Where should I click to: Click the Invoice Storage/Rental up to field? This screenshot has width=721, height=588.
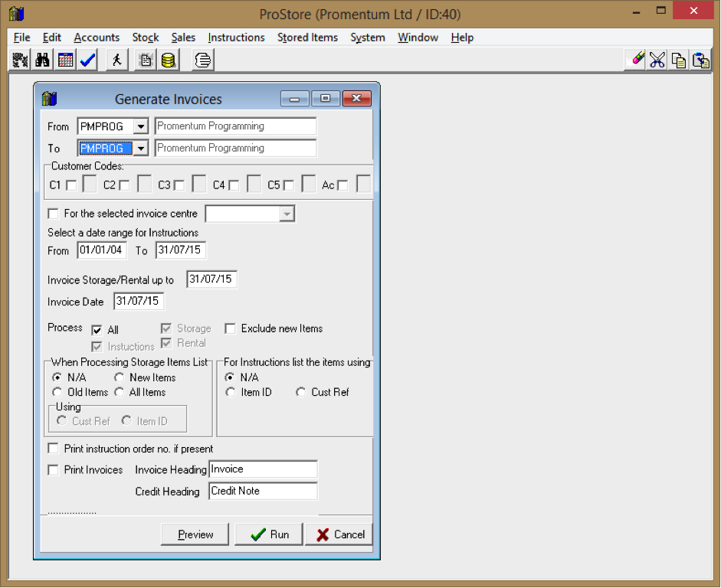pyautogui.click(x=211, y=279)
